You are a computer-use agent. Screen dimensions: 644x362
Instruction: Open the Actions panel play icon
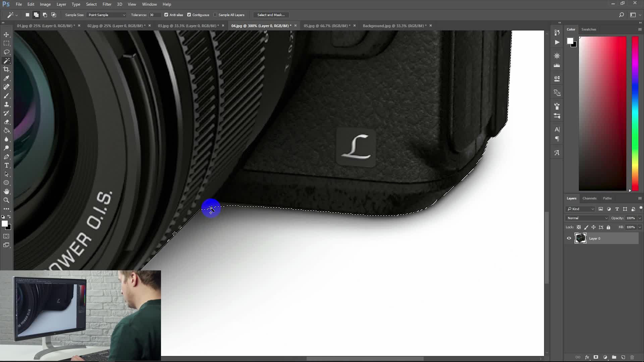[x=557, y=42]
